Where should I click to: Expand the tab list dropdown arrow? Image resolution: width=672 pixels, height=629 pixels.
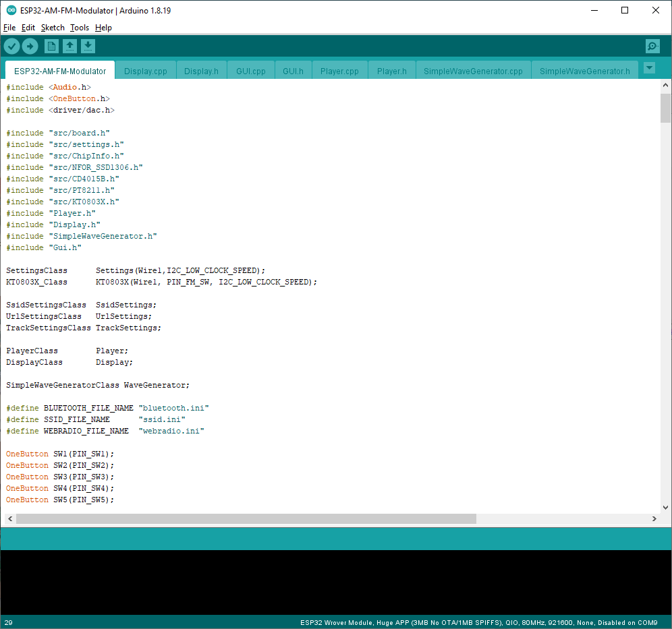(x=650, y=67)
